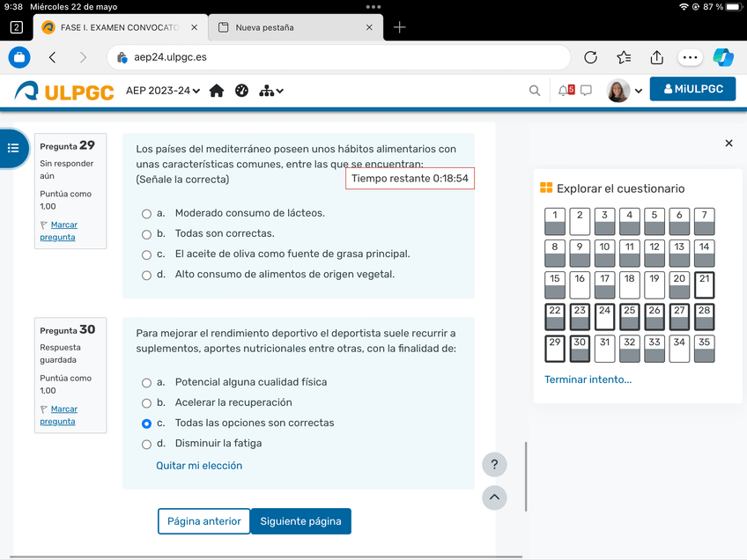Click the 'Terminar intento...' link
The width and height of the screenshot is (747, 560).
click(588, 379)
